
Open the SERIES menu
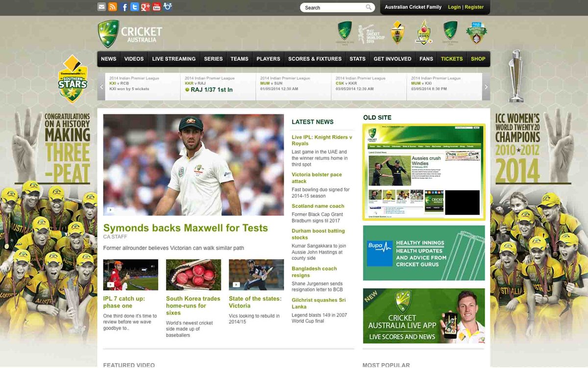213,59
